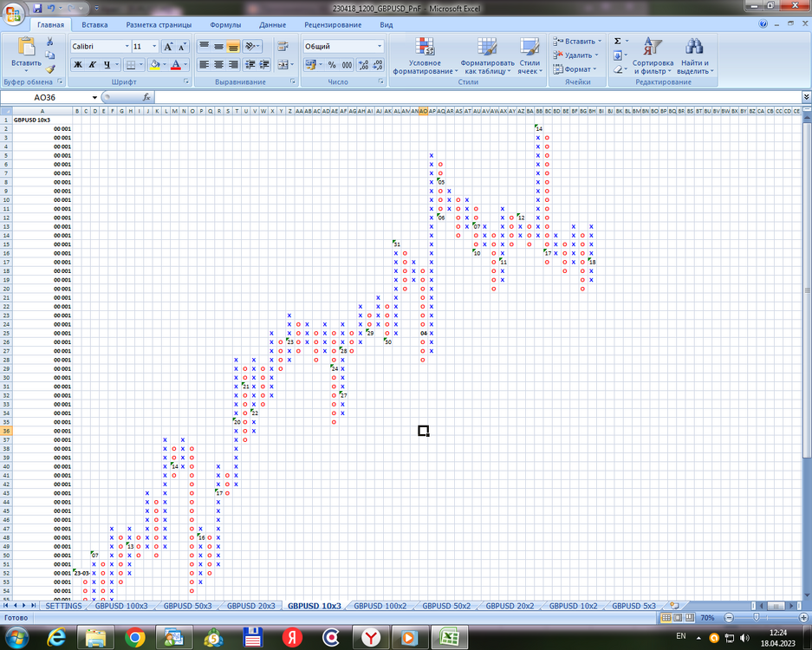Click the Paste (Вставить) clipboard icon
The image size is (812, 650).
pos(26,47)
